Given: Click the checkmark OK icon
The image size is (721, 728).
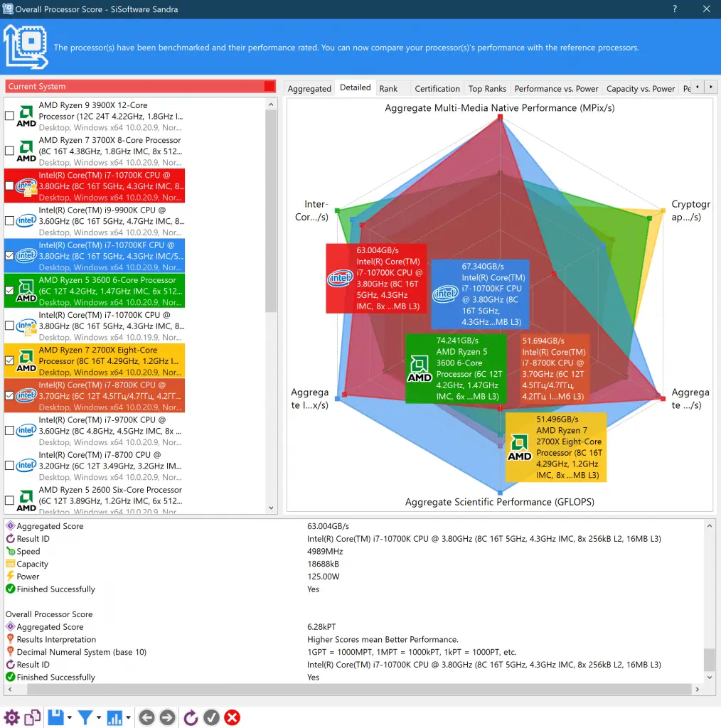Looking at the screenshot, I should pos(211,717).
